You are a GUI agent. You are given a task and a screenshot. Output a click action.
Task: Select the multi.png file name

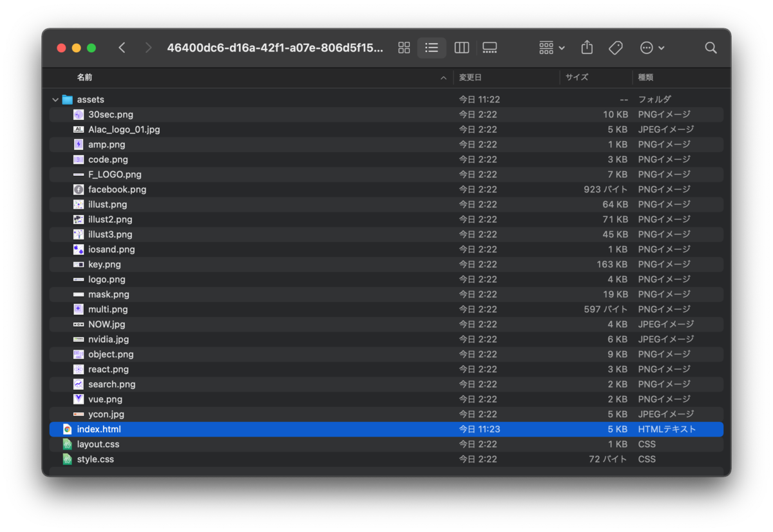tap(108, 309)
